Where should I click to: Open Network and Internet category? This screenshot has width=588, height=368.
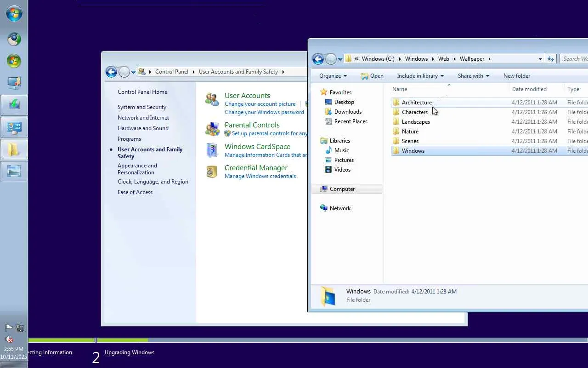[143, 118]
